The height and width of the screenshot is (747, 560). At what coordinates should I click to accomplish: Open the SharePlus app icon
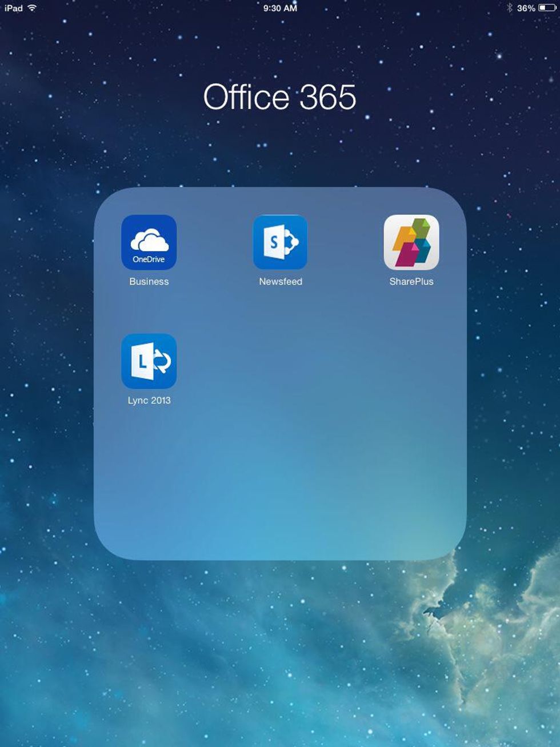click(x=411, y=242)
